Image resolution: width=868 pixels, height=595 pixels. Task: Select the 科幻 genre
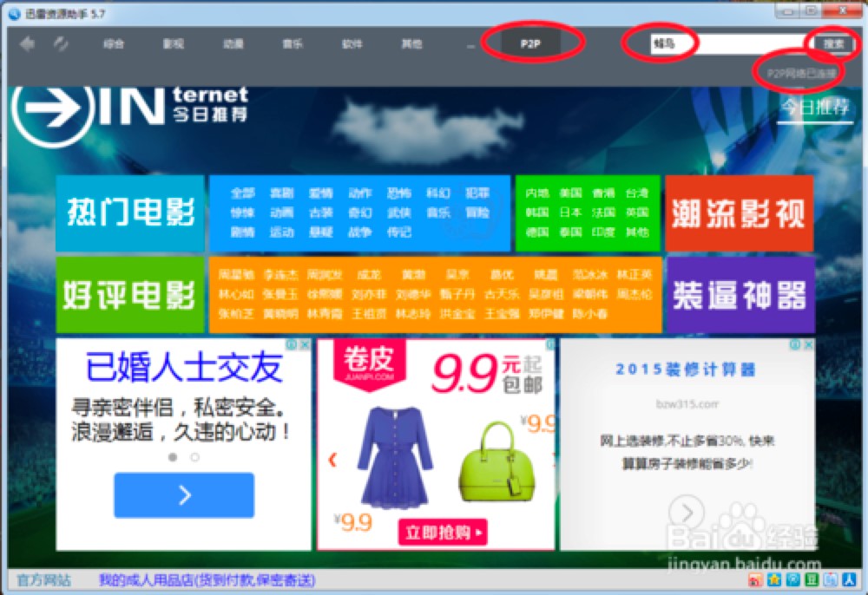(x=438, y=193)
